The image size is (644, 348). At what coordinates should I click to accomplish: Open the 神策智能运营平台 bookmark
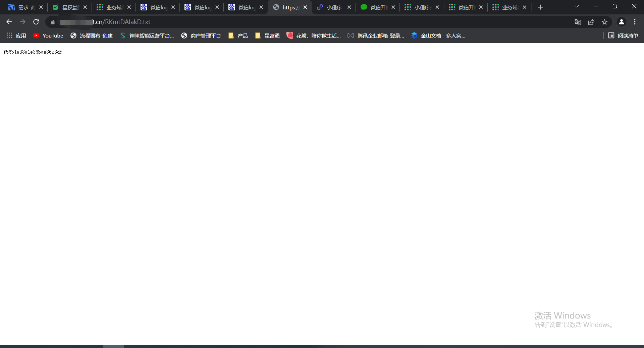click(147, 36)
